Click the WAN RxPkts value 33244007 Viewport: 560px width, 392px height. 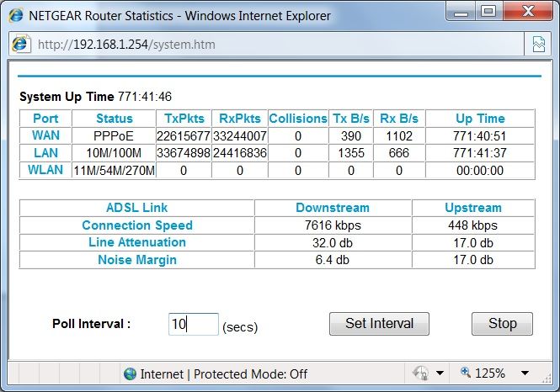[x=240, y=136]
